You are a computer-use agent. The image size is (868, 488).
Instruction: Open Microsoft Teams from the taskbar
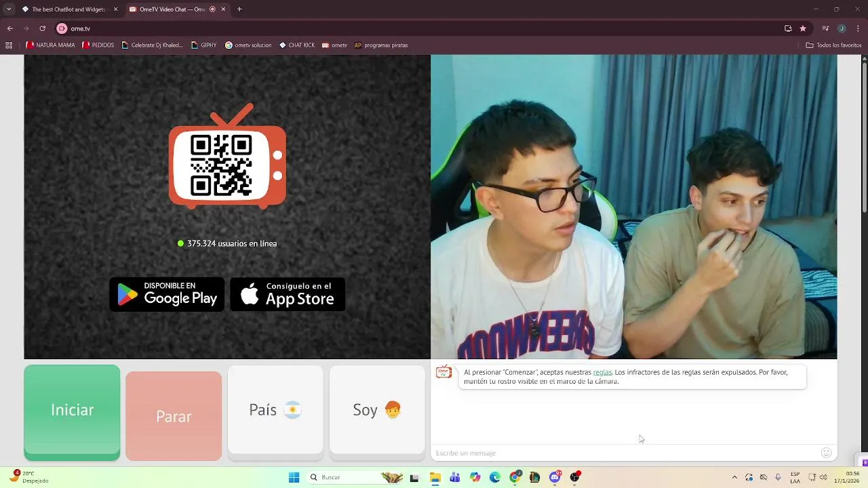click(x=454, y=477)
